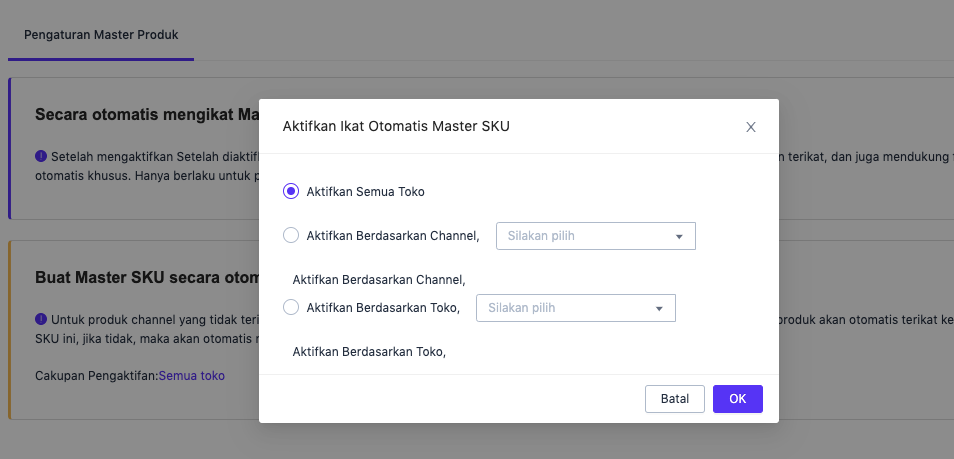Viewport: 954px width, 459px height.
Task: Open the toko Silakan pilih dropdown
Action: [576, 307]
